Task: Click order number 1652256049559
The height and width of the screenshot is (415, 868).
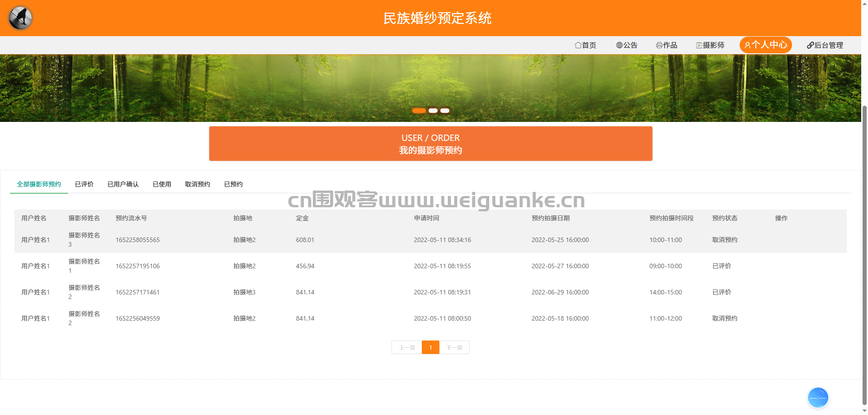Action: (x=137, y=318)
